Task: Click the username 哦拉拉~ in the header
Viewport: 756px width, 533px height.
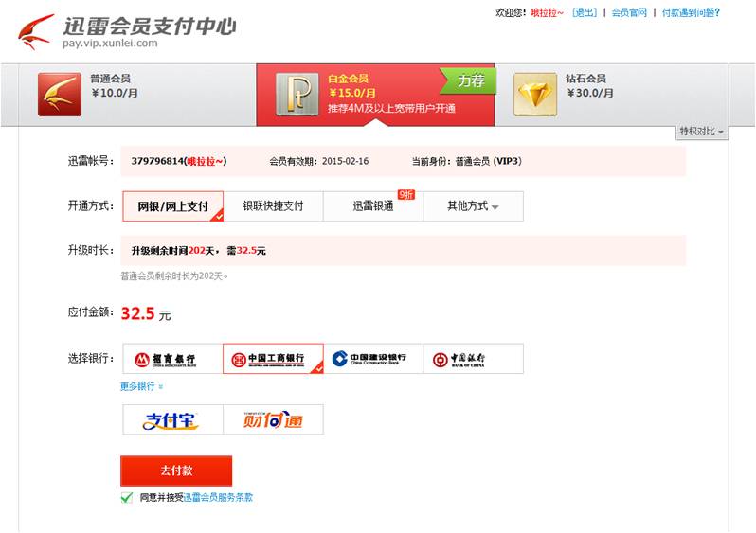Action: [547, 12]
